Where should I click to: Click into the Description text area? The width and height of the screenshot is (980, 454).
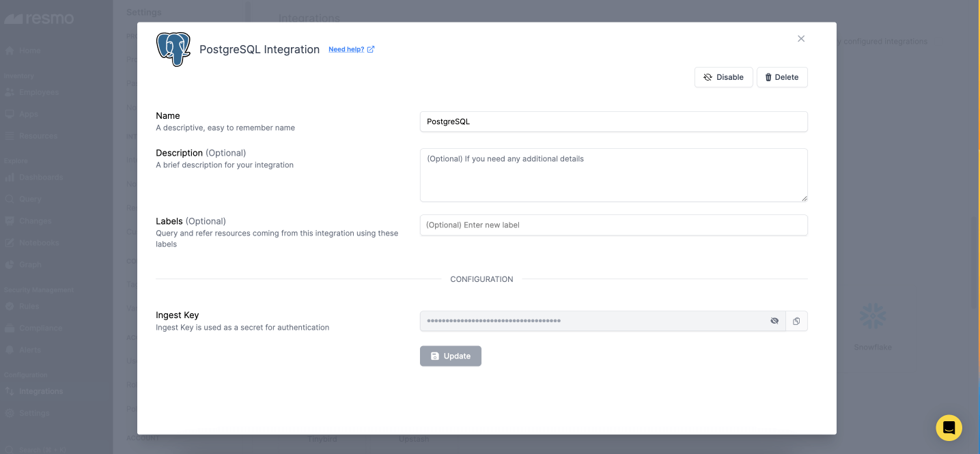pyautogui.click(x=613, y=175)
